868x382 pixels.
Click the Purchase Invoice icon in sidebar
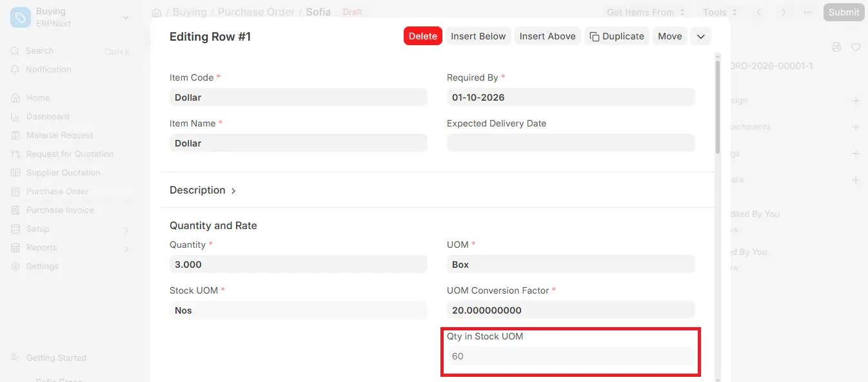pos(15,210)
